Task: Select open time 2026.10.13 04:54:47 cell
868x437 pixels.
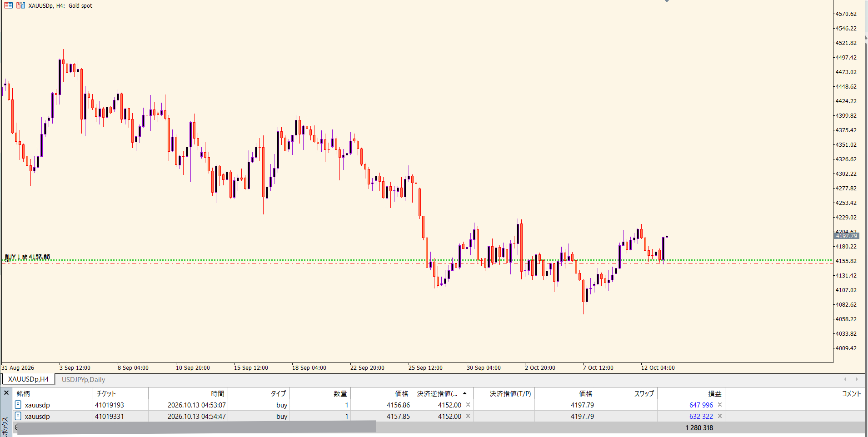Action: click(x=196, y=416)
